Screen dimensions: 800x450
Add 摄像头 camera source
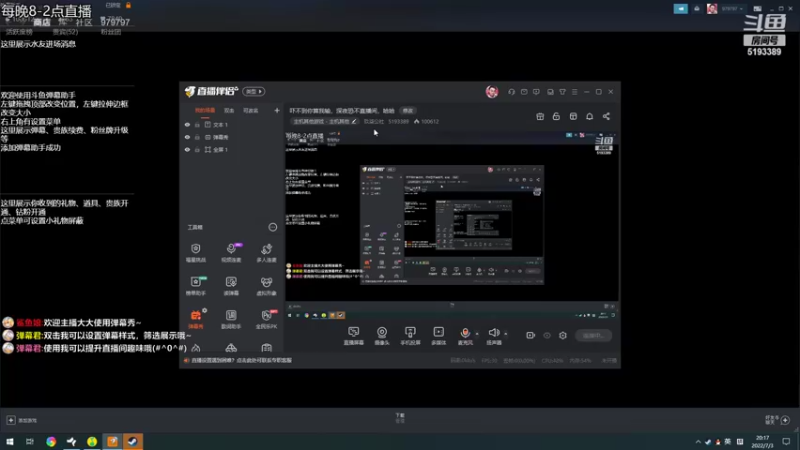382,336
